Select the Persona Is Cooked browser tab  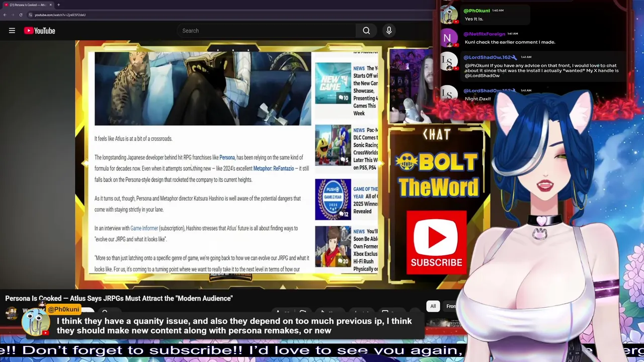click(28, 5)
